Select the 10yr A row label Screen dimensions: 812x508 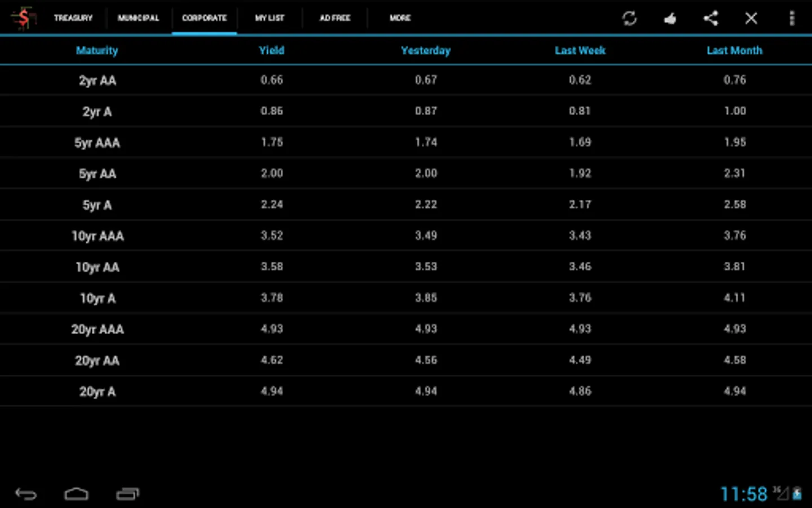point(97,298)
